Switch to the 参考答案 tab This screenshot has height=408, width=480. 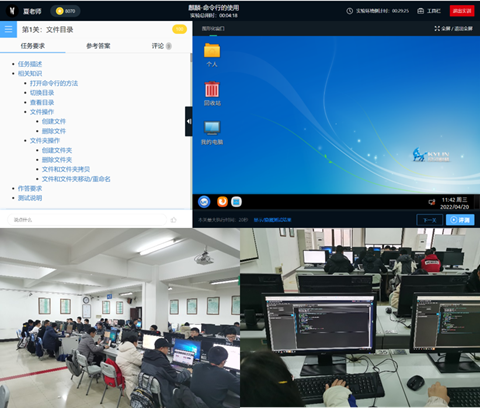coord(98,46)
